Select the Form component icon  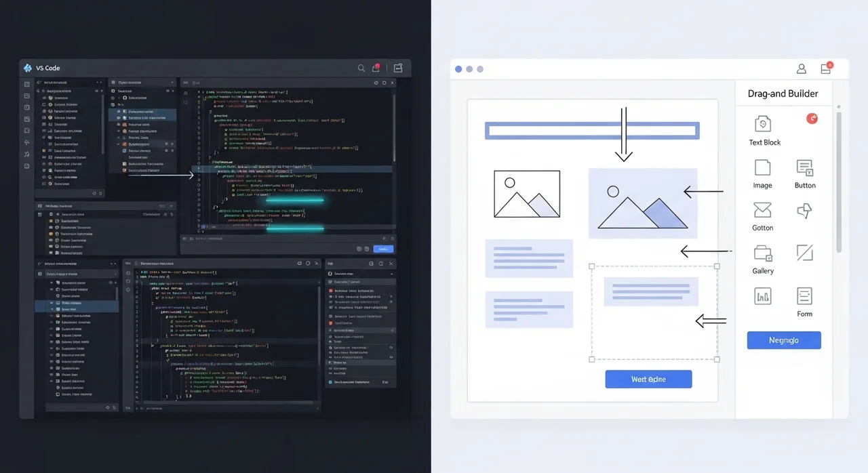pos(804,296)
